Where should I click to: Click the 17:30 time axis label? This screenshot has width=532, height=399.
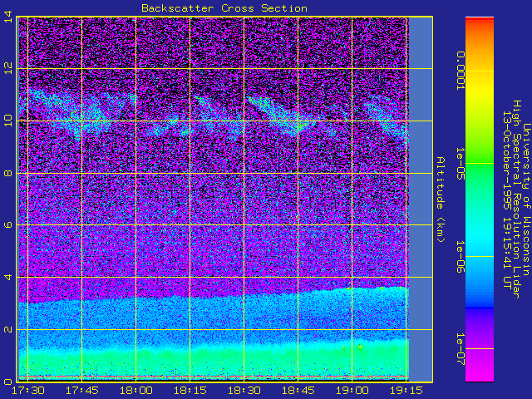[27, 391]
